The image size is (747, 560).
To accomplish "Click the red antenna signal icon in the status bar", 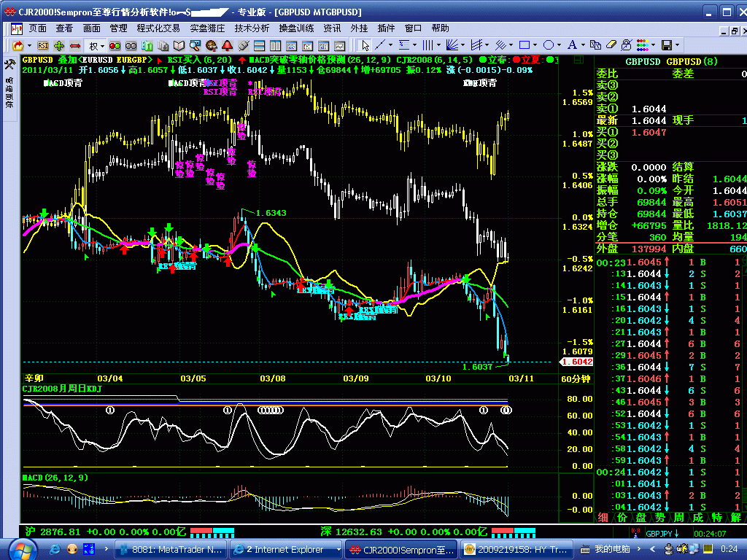I will 635,533.
